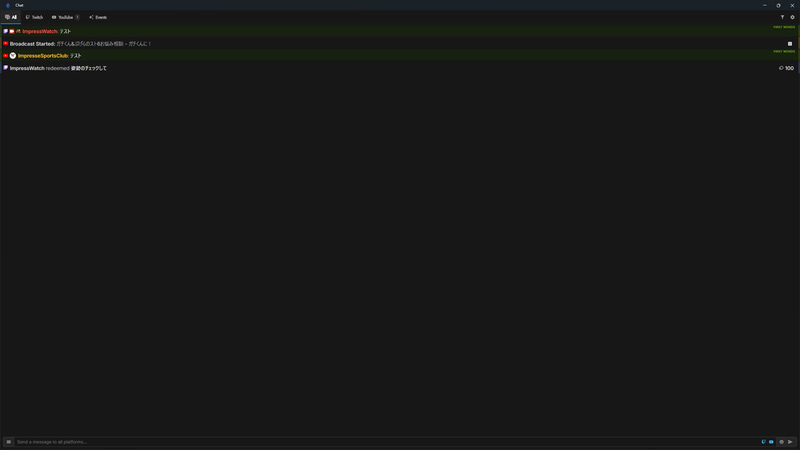The image size is (800, 450).
Task: Click the YouTube icon on Broadcast Started row
Action: tap(6, 43)
